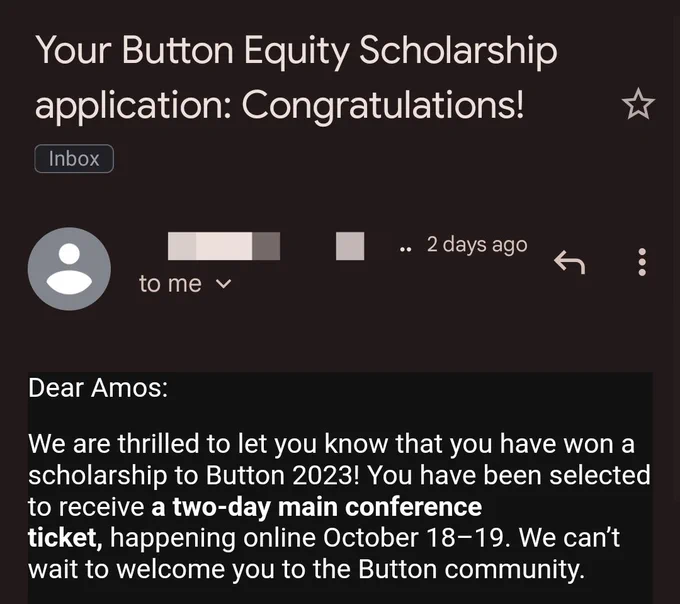This screenshot has width=680, height=604.
Task: Tap the 'October 18–19' date text
Action: point(414,538)
